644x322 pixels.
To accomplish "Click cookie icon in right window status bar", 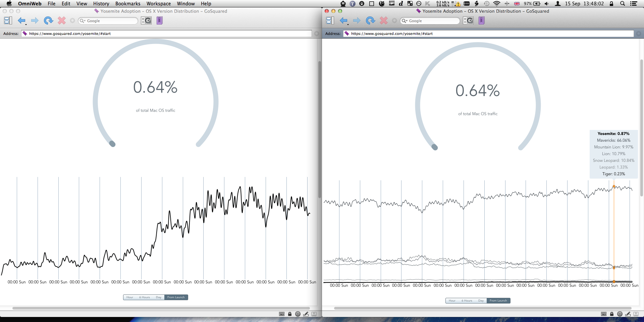I will click(620, 314).
